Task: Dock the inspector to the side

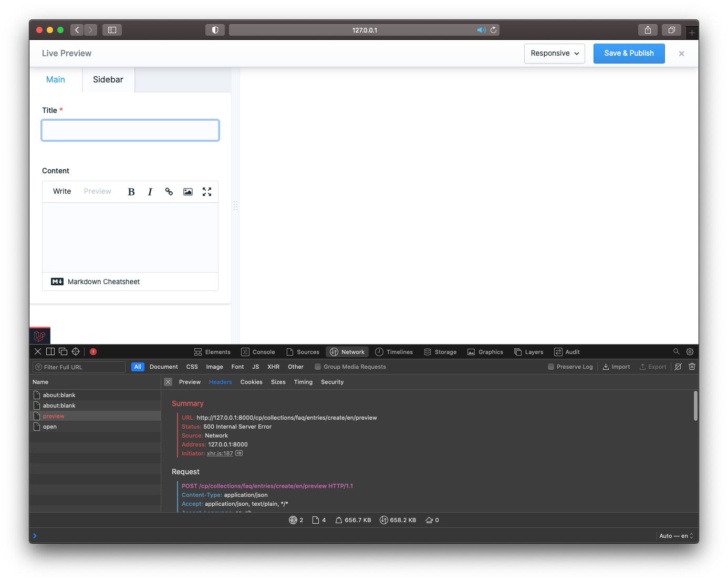Action: [x=50, y=352]
